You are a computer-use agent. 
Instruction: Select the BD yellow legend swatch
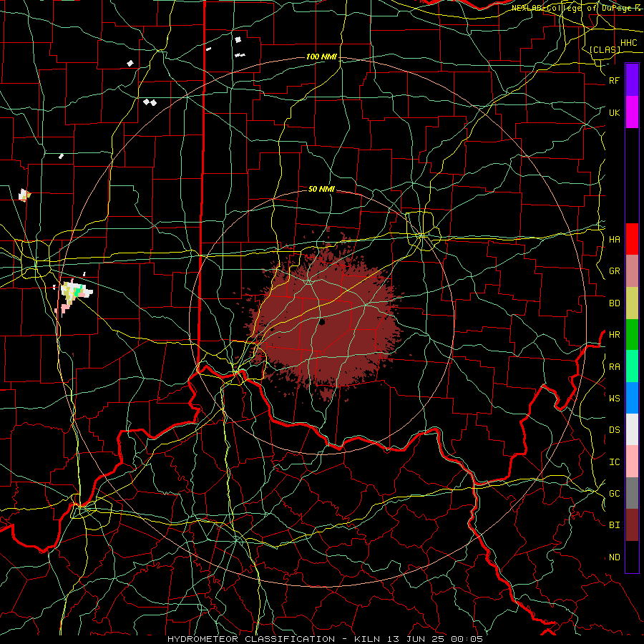point(632,303)
